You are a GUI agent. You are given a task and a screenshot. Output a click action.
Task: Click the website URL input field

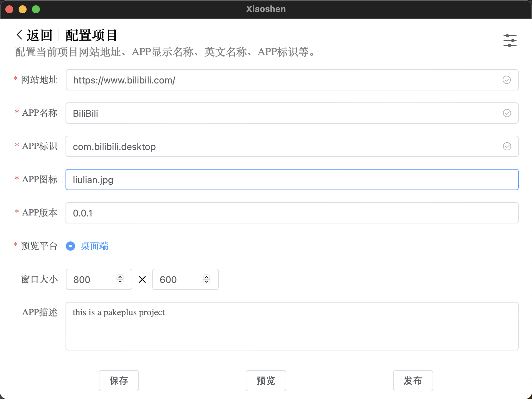292,80
